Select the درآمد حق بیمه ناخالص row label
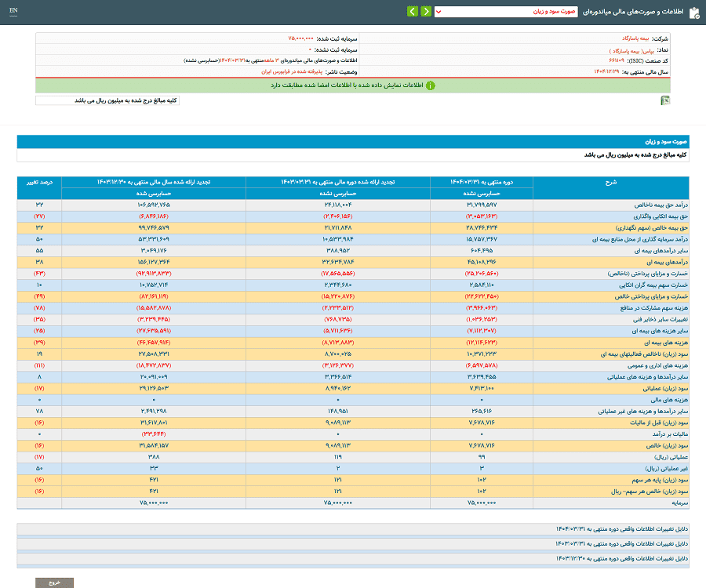The height and width of the screenshot is (588, 706). point(661,205)
